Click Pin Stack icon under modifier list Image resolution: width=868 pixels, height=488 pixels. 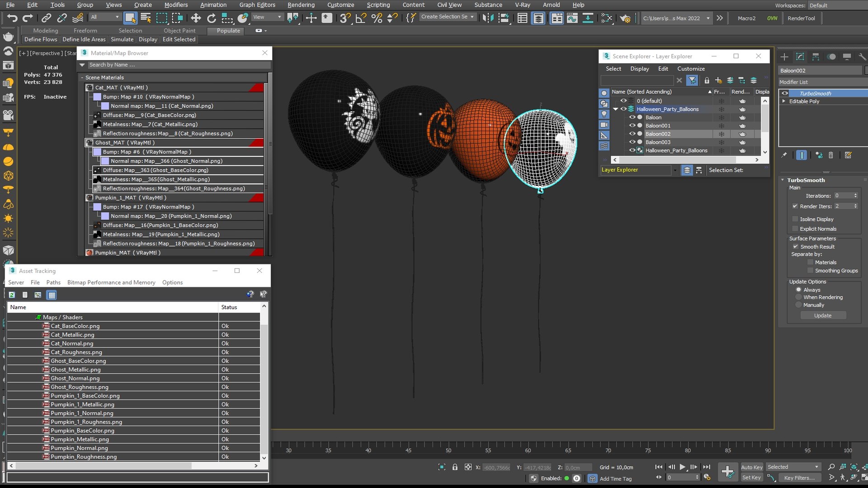(784, 155)
